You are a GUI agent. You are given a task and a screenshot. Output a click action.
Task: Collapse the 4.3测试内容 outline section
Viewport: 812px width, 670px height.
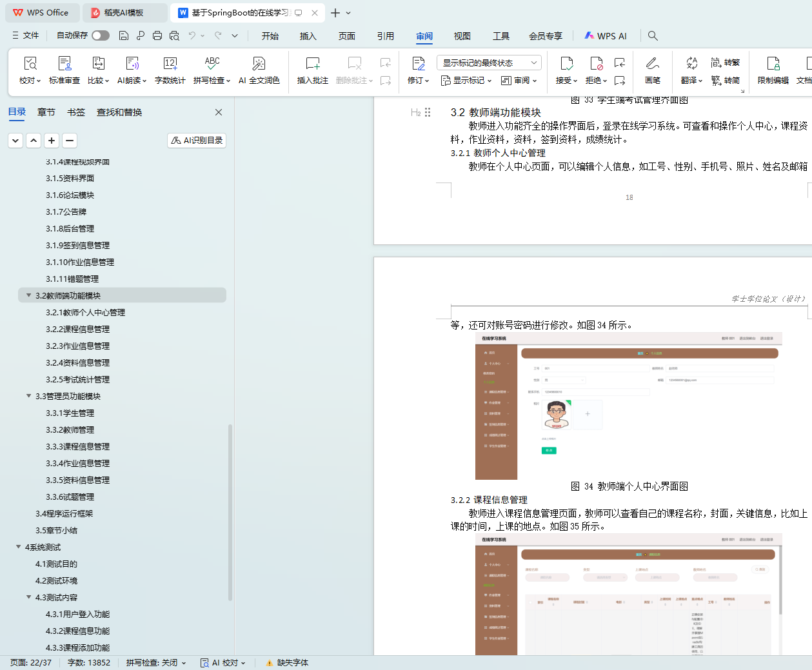pyautogui.click(x=28, y=597)
